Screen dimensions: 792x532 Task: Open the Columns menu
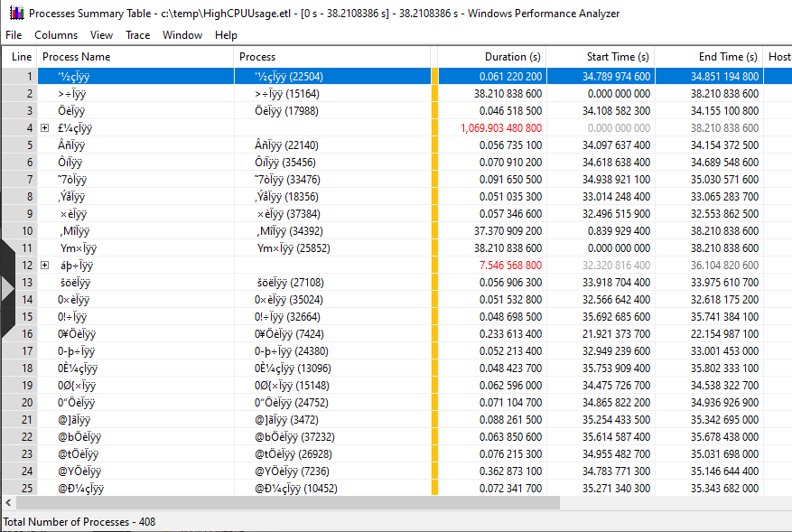(56, 34)
